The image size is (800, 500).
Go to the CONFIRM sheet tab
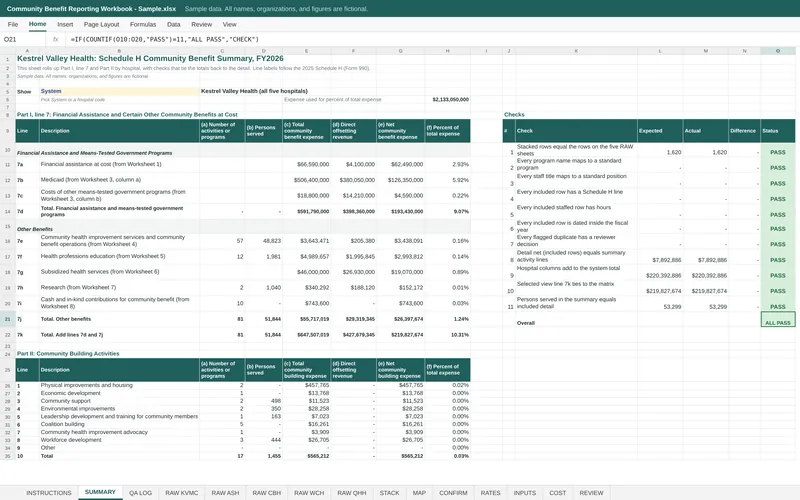pyautogui.click(x=453, y=493)
